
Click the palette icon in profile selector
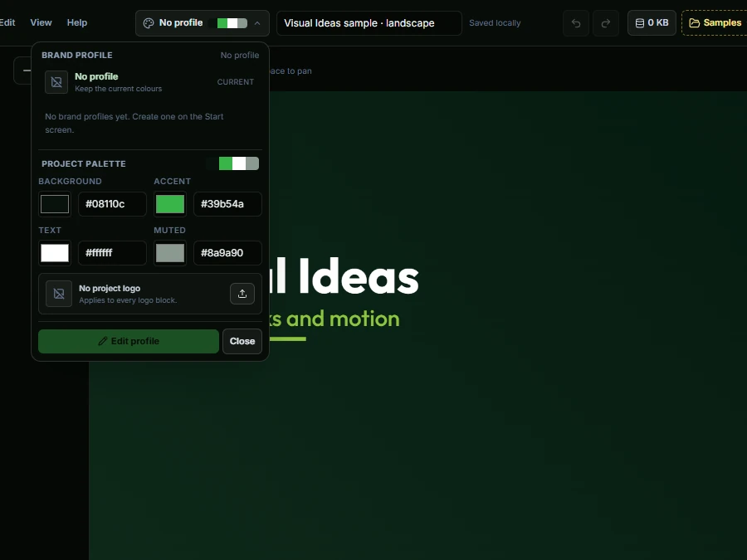(149, 23)
